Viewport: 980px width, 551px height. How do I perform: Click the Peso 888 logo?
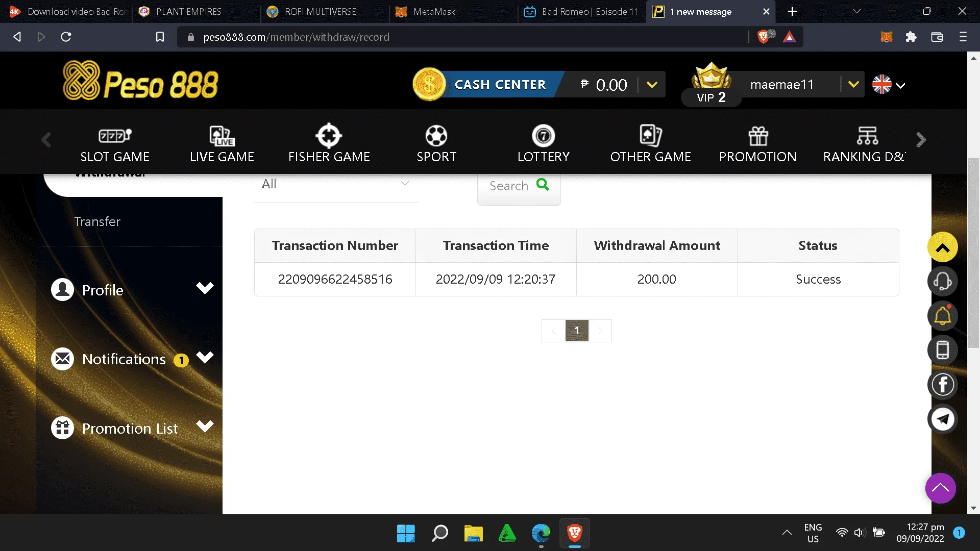(140, 81)
